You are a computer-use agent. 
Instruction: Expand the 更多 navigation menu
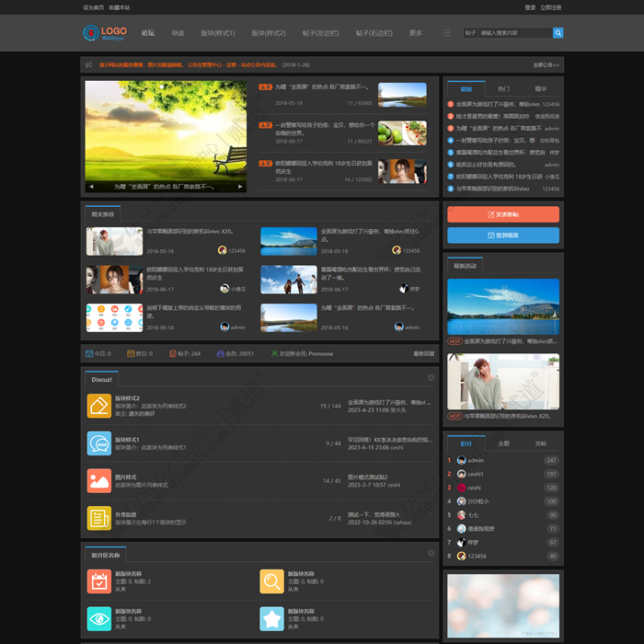[415, 33]
